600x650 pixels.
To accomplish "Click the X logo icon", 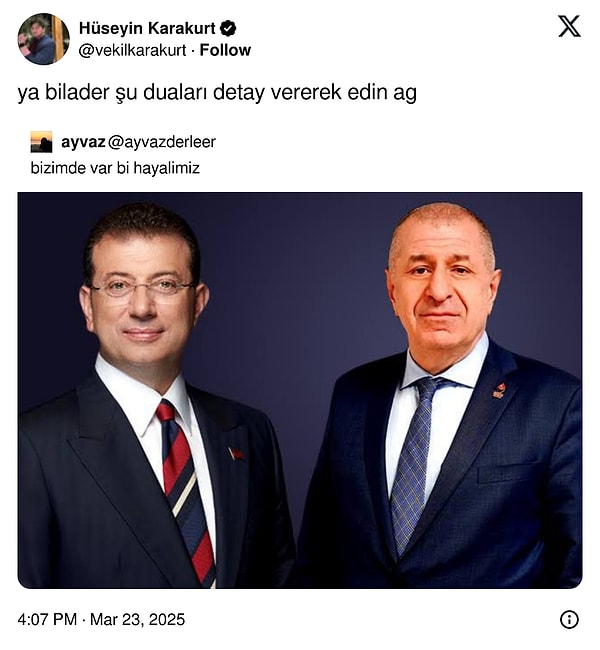I will click(569, 27).
